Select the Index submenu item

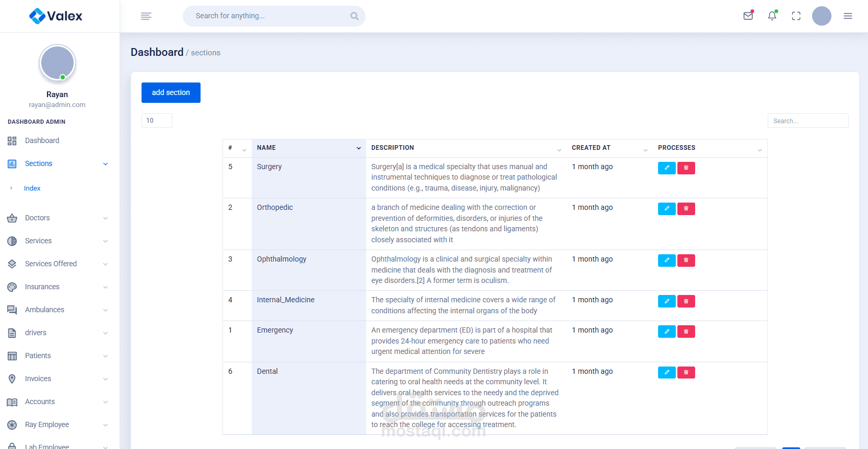point(32,188)
